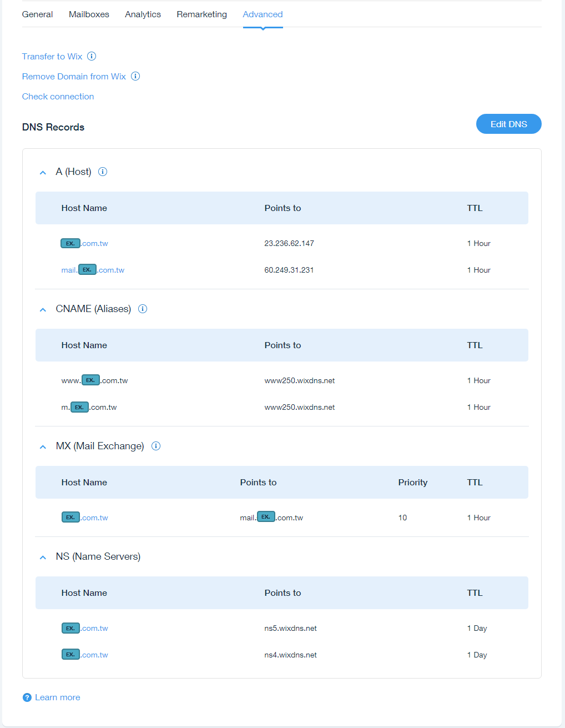Click info icon beside Remove Domain from Wix
Viewport: 565px width, 728px height.
135,76
